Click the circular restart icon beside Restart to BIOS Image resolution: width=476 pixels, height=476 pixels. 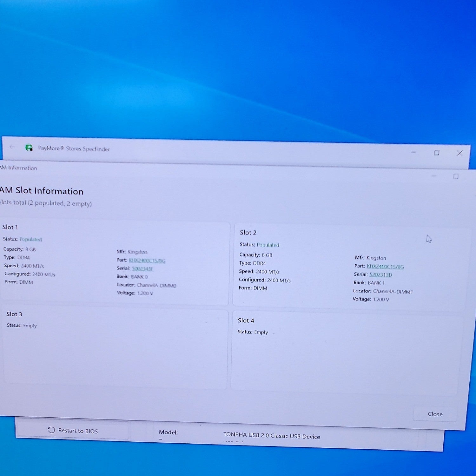51,430
